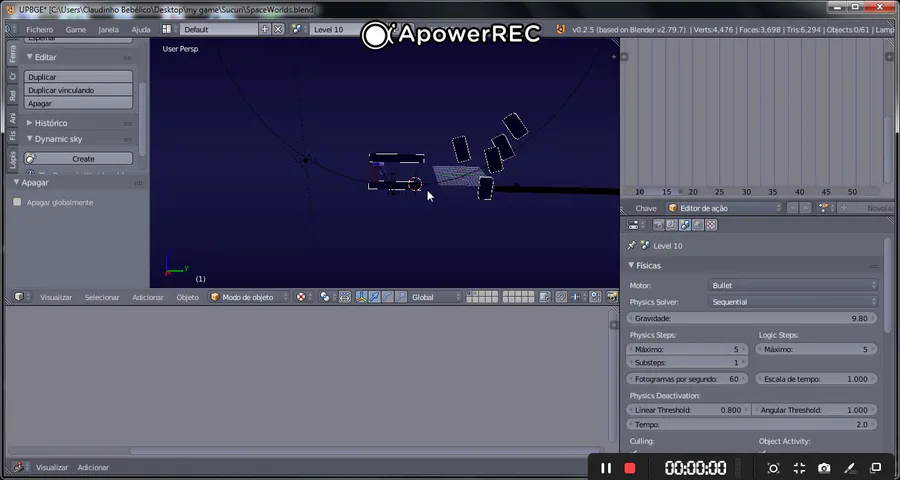The height and width of the screenshot is (480, 900).
Task: Switch to the Fis tool shelf tab
Action: (x=13, y=136)
